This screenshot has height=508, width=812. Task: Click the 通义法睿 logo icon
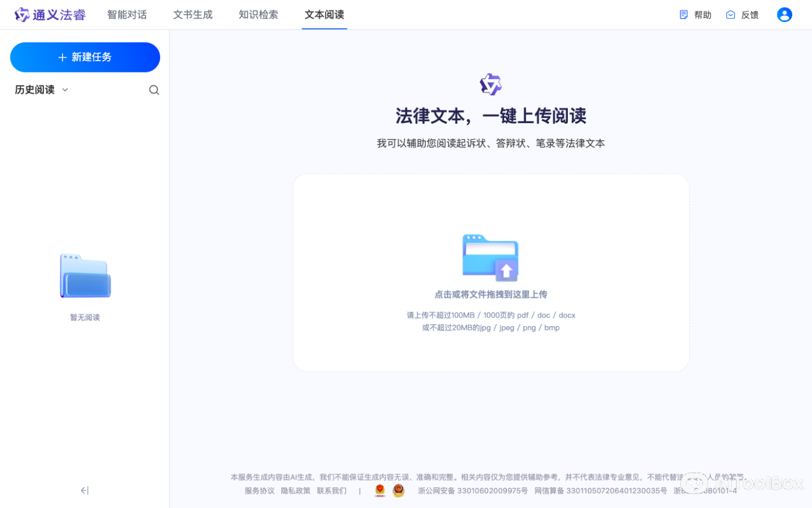22,15
